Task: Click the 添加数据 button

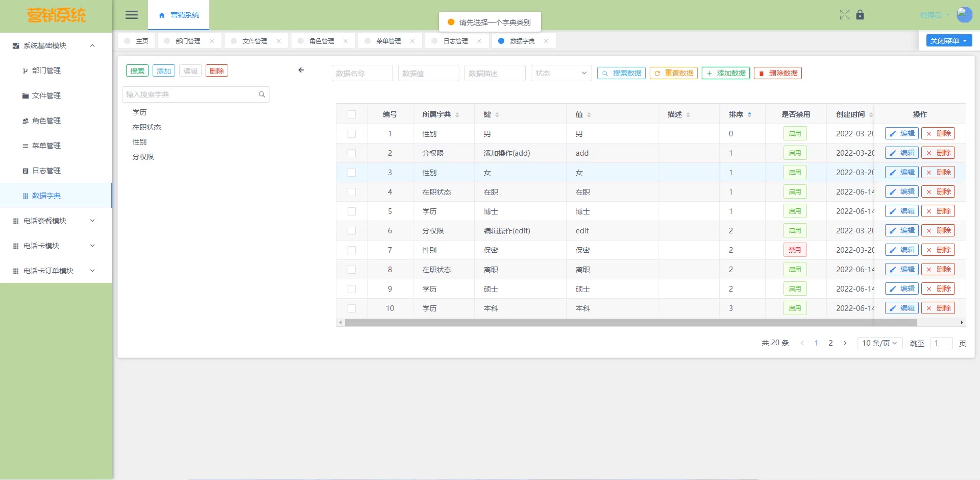Action: pyautogui.click(x=726, y=73)
